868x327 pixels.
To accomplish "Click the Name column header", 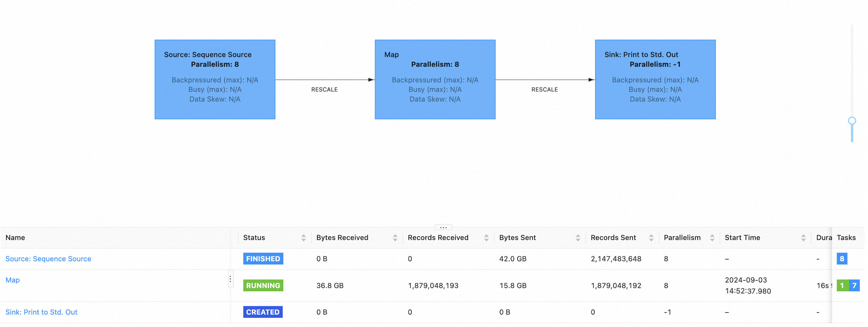I will click(x=15, y=238).
